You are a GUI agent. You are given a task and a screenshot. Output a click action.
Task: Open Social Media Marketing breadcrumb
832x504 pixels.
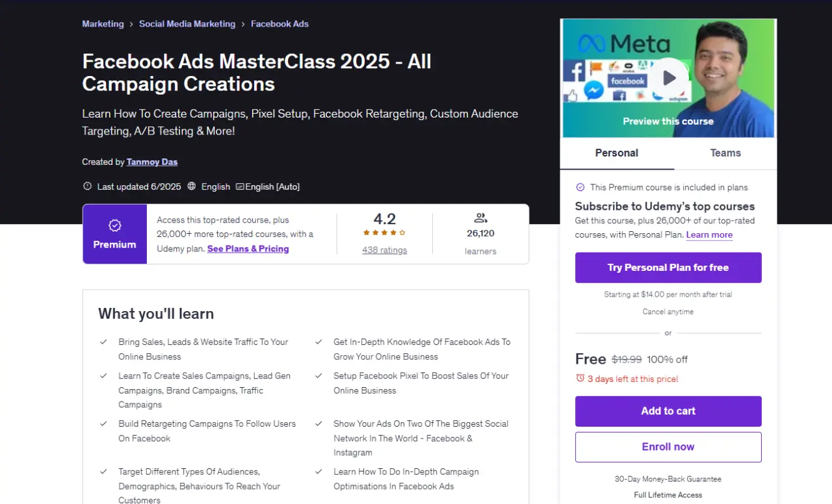point(187,24)
